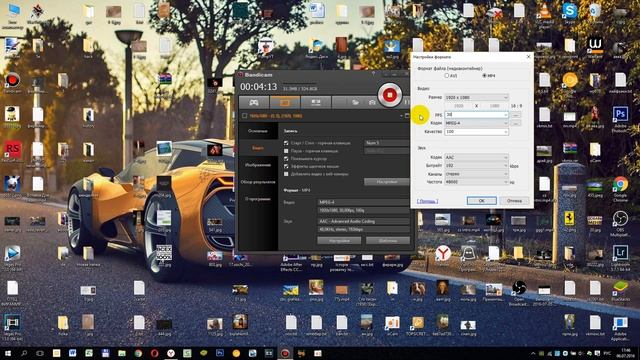Take a screenshot with the camera icon

pyautogui.click(x=372, y=102)
